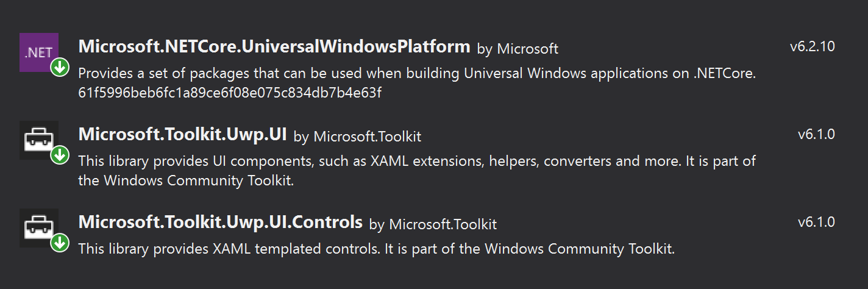This screenshot has width=868, height=289.
Task: Click the XAML templated controls description
Action: click(x=377, y=249)
